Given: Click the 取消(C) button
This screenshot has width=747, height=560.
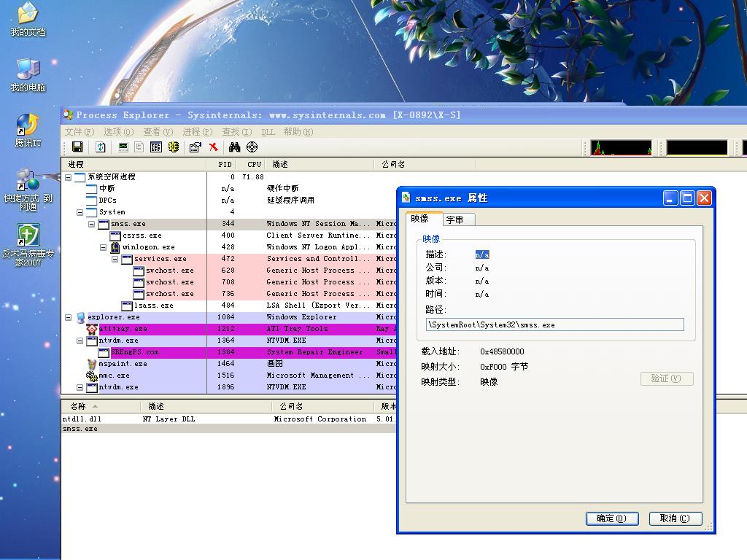Looking at the screenshot, I should [x=675, y=518].
